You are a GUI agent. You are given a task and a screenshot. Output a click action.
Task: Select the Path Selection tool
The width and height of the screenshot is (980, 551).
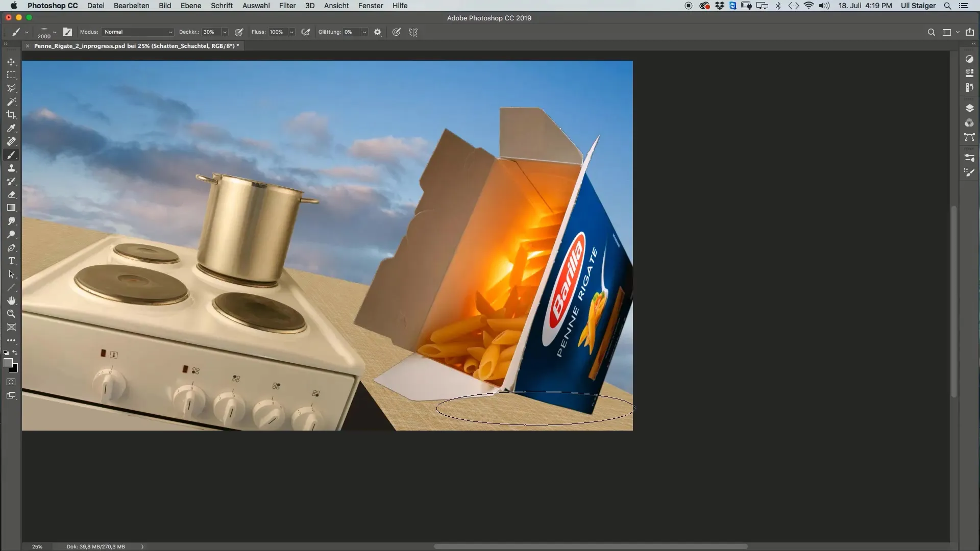(x=11, y=274)
